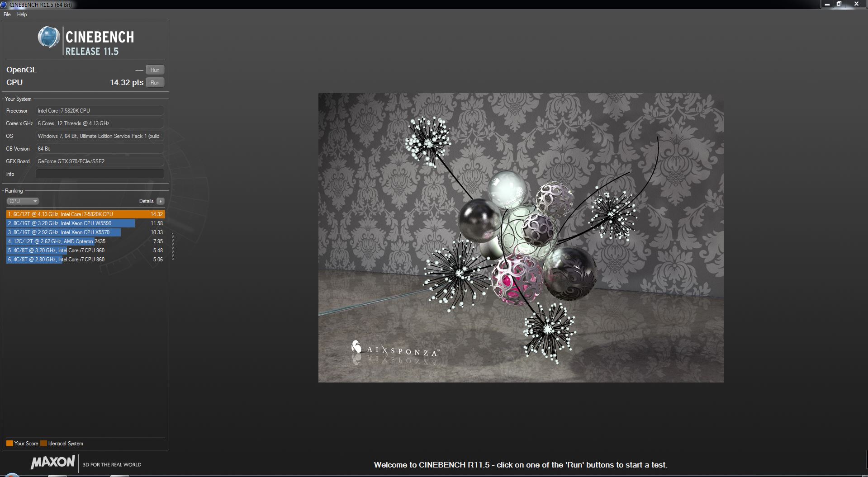868x477 pixels.
Task: Select the i7-5820K ranking entry
Action: (85, 214)
